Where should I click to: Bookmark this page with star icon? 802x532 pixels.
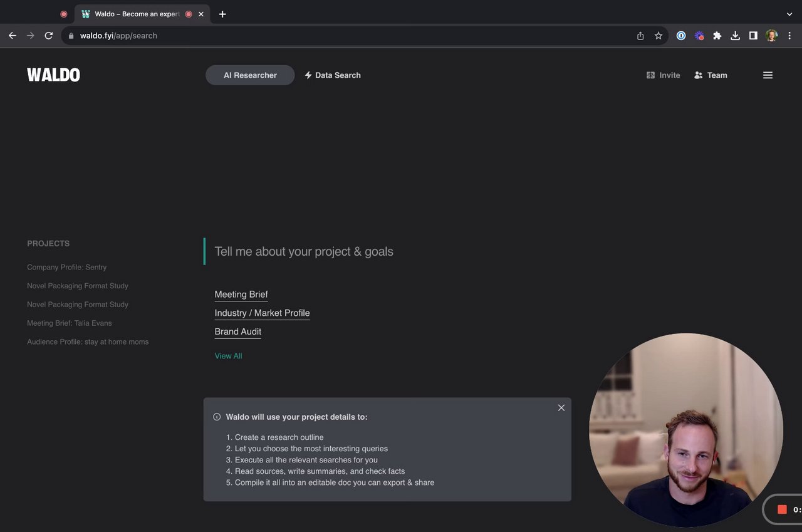(x=659, y=36)
